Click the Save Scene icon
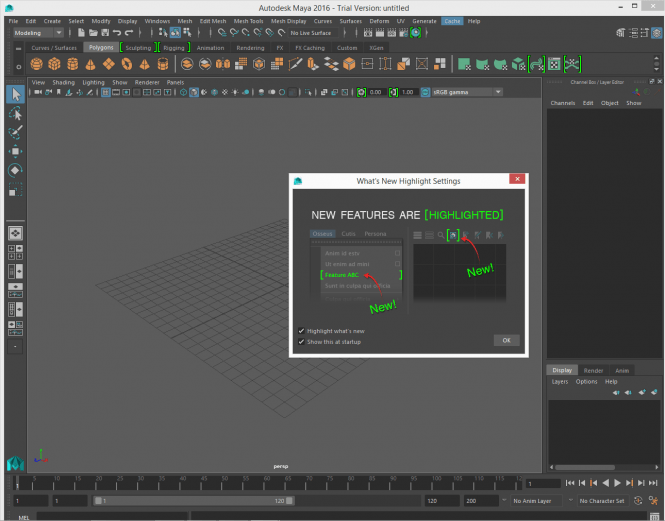 (105, 33)
